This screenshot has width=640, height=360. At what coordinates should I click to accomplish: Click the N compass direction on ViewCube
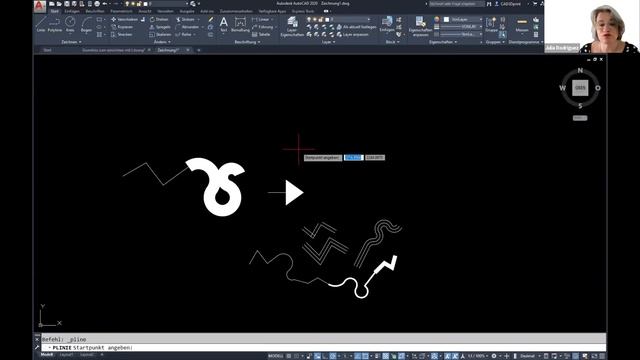[x=580, y=71]
